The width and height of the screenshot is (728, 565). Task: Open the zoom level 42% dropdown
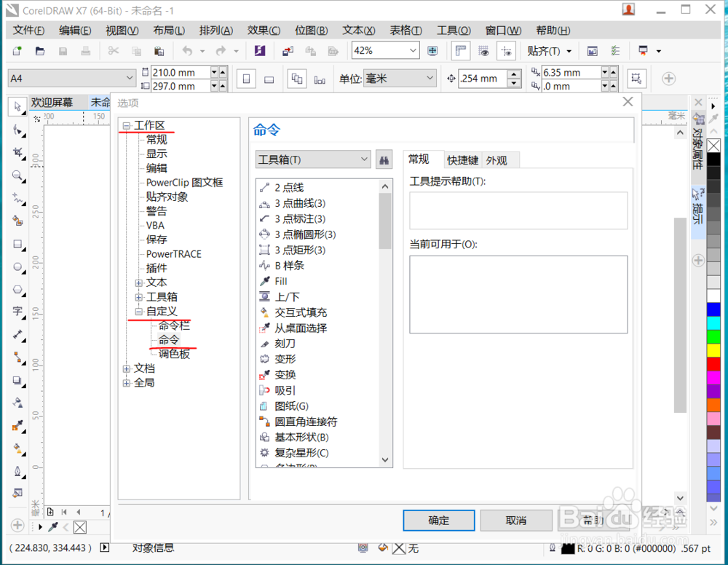[x=413, y=51]
